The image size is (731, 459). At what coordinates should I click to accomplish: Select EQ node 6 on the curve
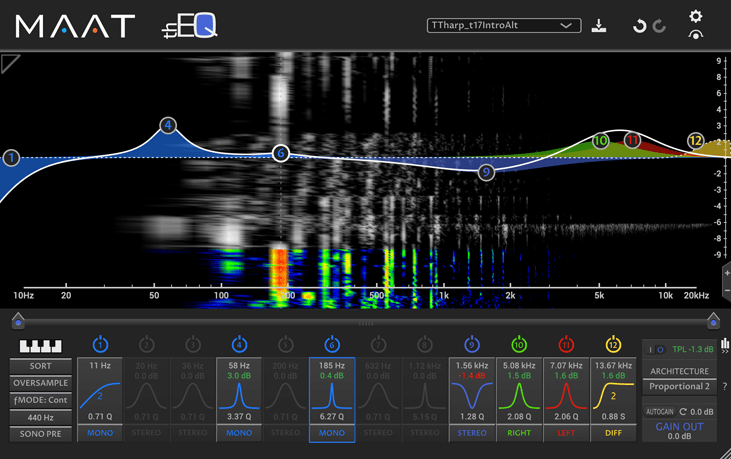(x=281, y=153)
